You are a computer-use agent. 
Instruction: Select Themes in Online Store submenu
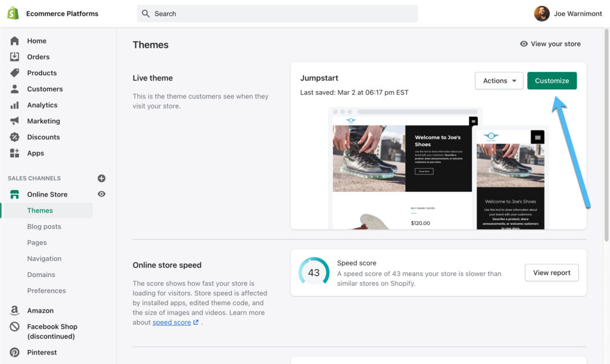40,210
